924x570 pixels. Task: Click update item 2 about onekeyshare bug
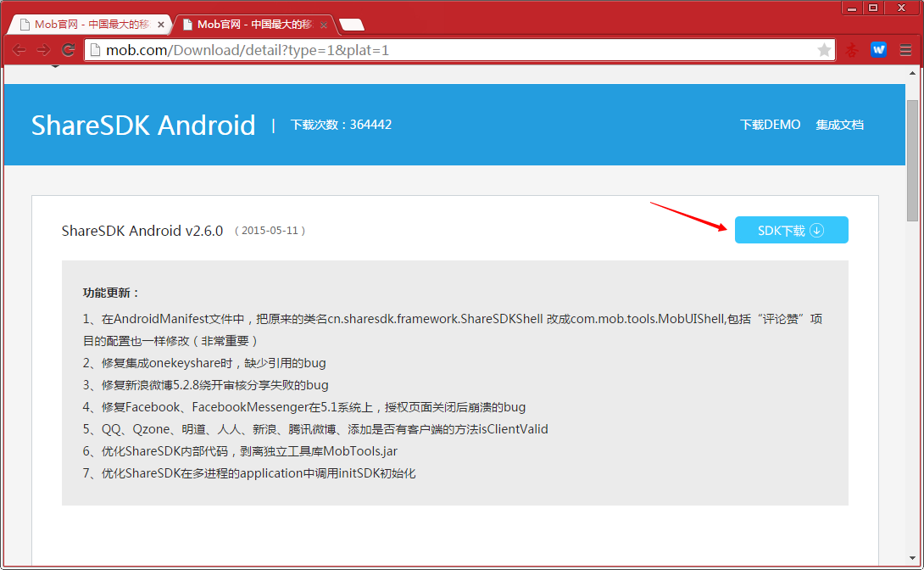(x=204, y=363)
